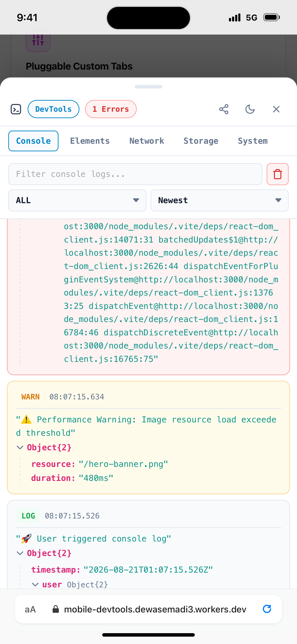Click the timestamp 08:07:15.634
The width and height of the screenshot is (297, 644).
tap(77, 397)
